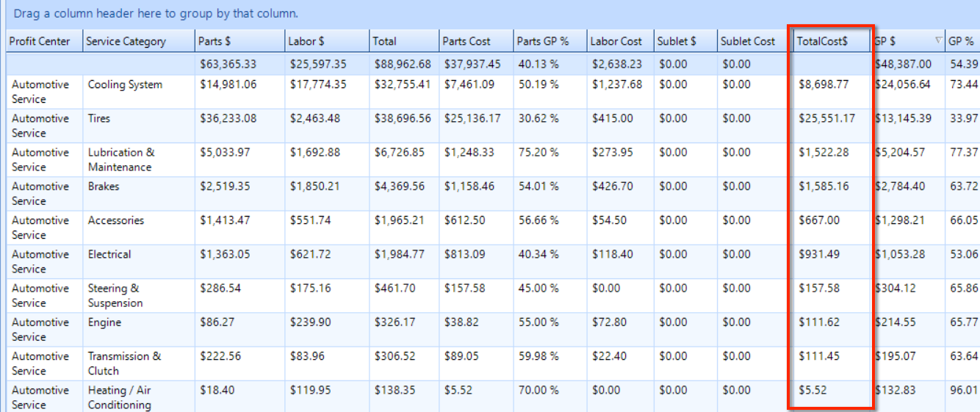Sort by Service Category column header
Image resolution: width=980 pixels, height=412 pixels.
coord(138,41)
